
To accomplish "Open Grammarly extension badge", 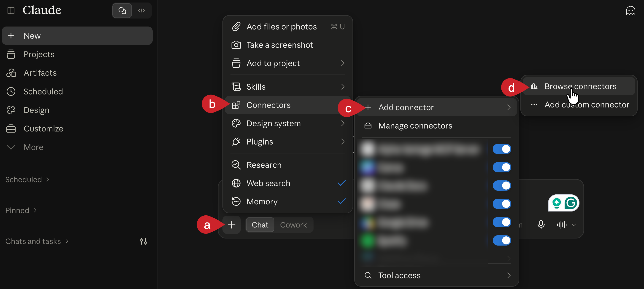I will (563, 203).
